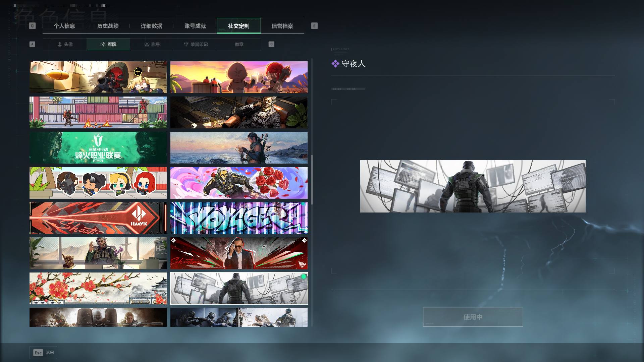This screenshot has width=644, height=362.
Task: Select the pixel-art shipping containers dog tag
Action: click(x=98, y=112)
